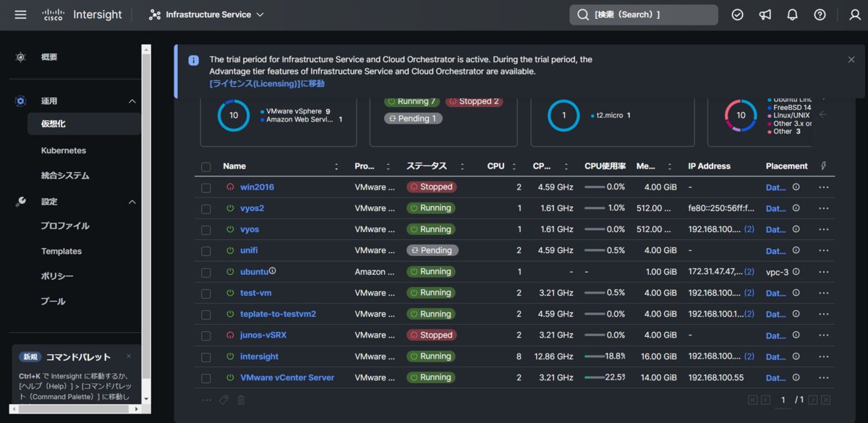
Task: Check the test-vm row checkbox
Action: coord(206,294)
